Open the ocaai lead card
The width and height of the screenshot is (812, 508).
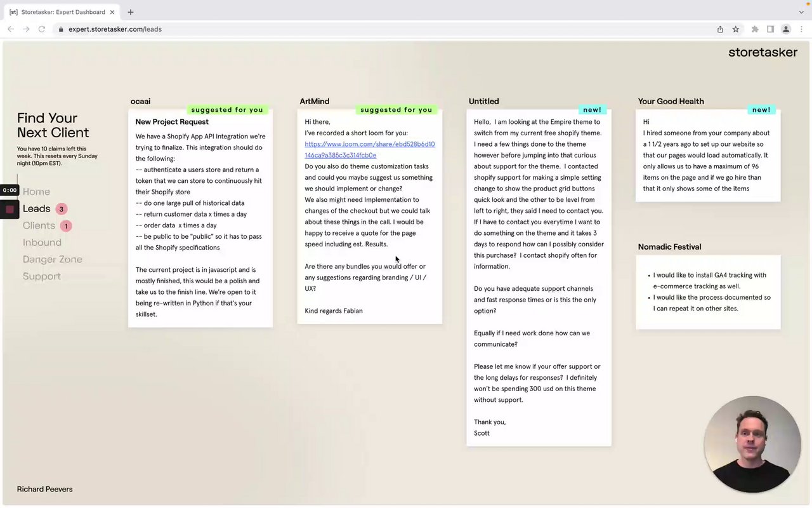[200, 218]
